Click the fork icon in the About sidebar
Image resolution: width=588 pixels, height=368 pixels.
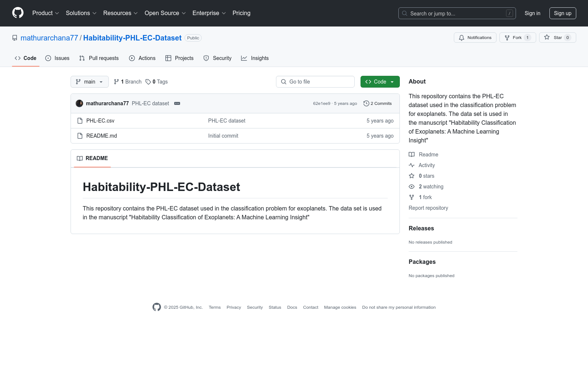pyautogui.click(x=412, y=197)
